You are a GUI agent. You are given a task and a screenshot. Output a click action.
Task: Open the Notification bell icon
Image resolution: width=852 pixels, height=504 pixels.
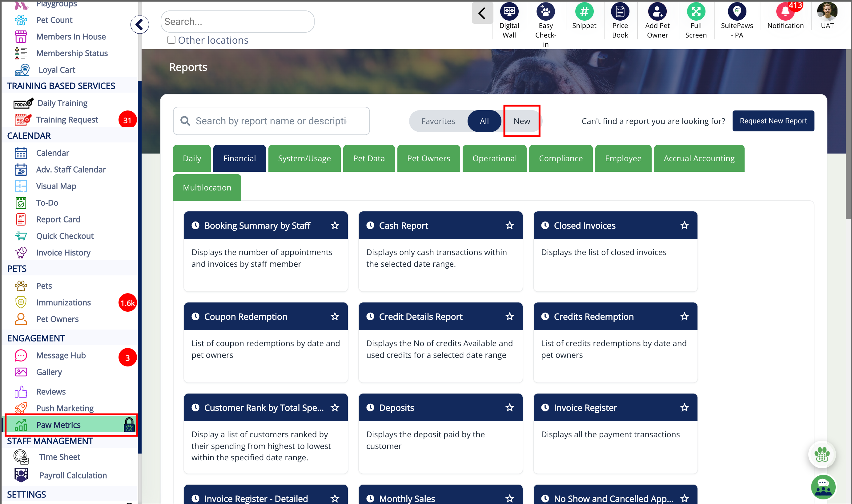[x=785, y=12]
